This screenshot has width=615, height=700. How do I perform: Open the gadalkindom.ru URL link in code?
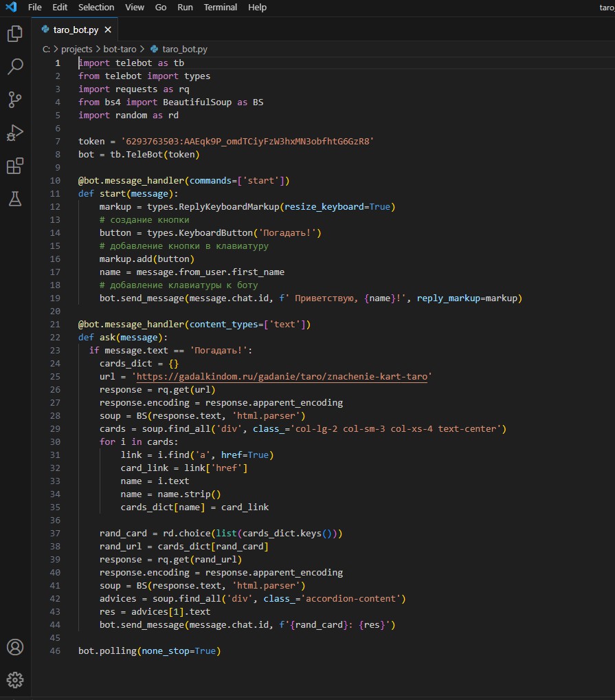pos(282,376)
